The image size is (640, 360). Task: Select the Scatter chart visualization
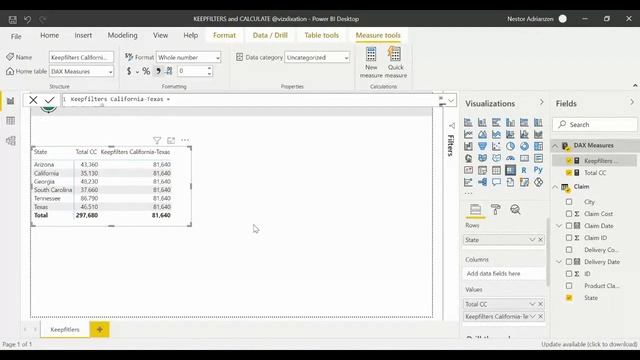coord(496,146)
